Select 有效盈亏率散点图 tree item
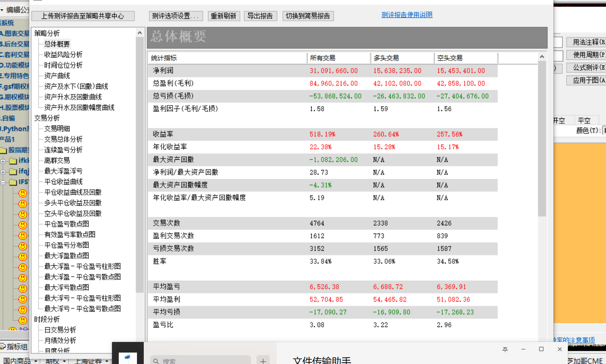606x364 pixels. point(70,235)
